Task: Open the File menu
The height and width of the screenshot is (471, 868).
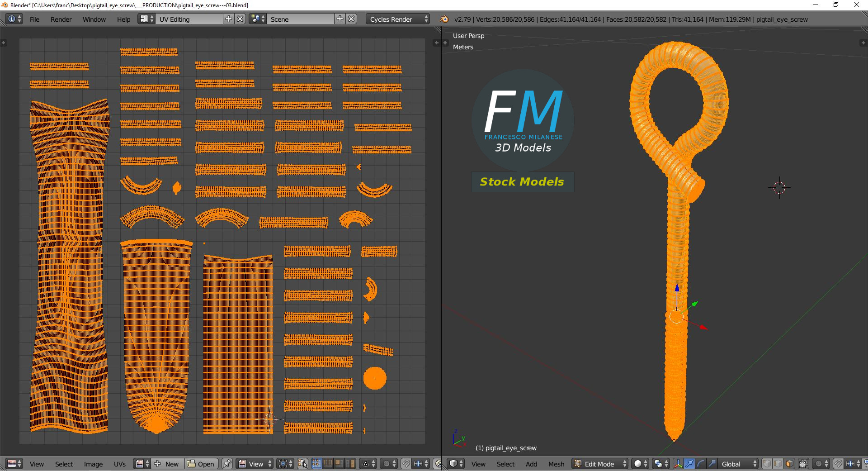Action: pos(34,19)
